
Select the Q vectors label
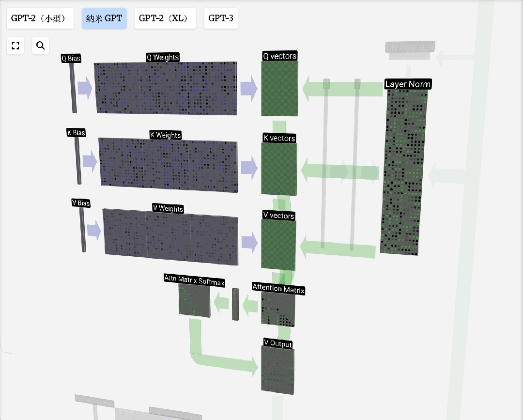[280, 56]
